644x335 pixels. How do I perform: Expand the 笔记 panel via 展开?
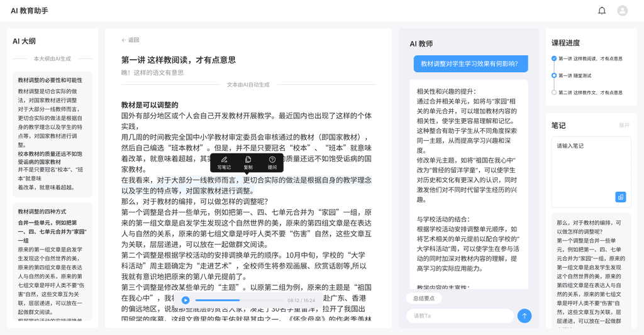click(x=624, y=126)
